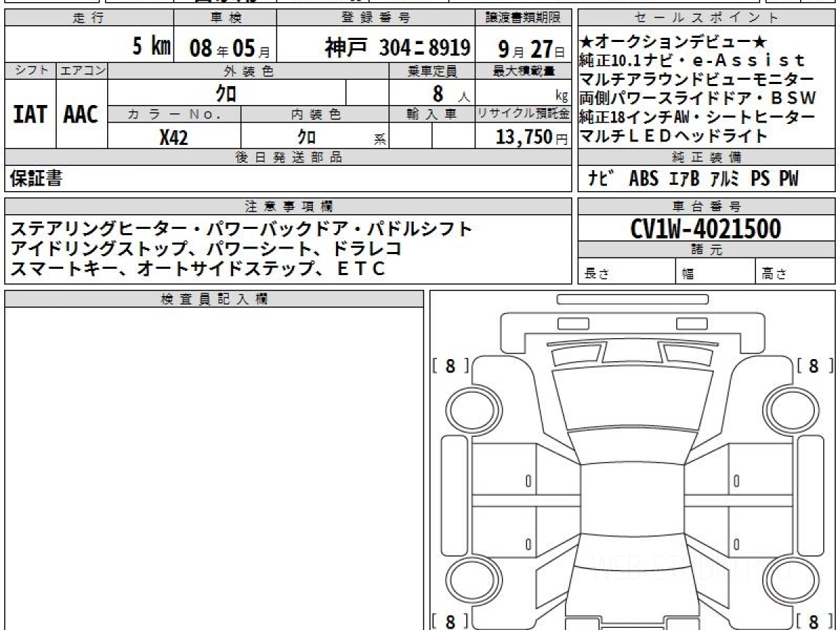Click the セールスポイント section header
840x630 pixels.
(706, 18)
